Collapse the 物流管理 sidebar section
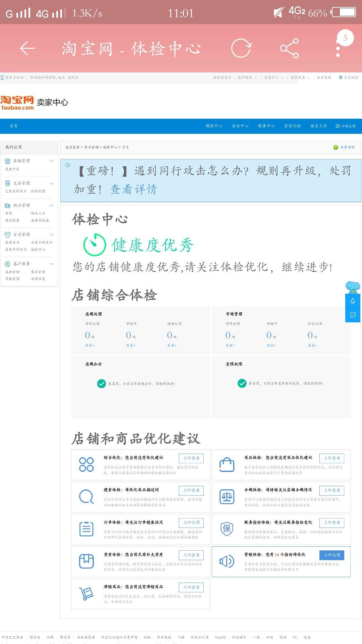This screenshot has height=644, width=362. click(x=52, y=205)
